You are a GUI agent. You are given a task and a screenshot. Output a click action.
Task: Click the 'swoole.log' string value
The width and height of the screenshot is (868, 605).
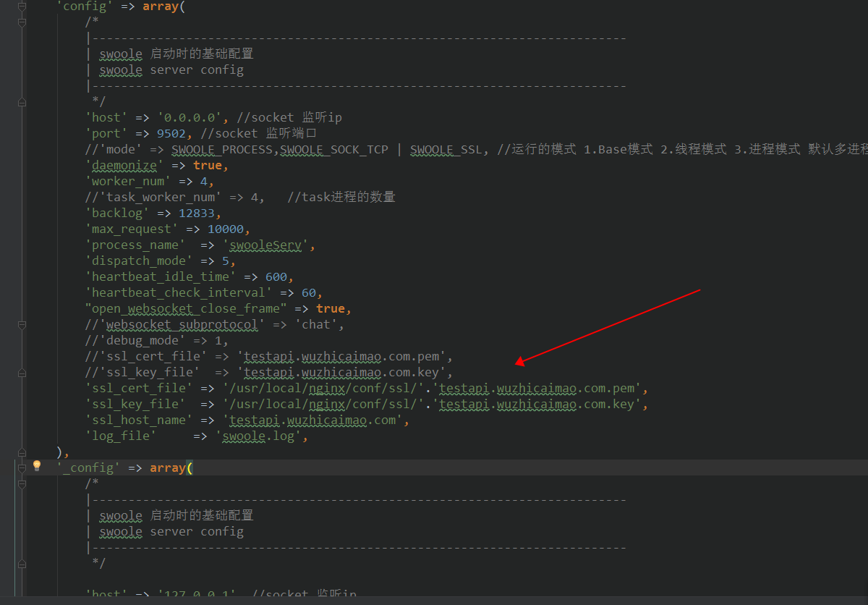point(262,436)
